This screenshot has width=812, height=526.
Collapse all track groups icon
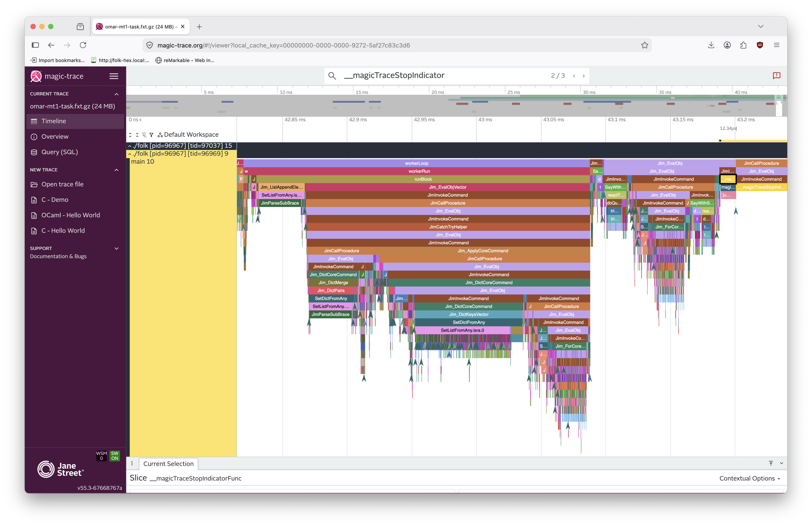click(137, 135)
